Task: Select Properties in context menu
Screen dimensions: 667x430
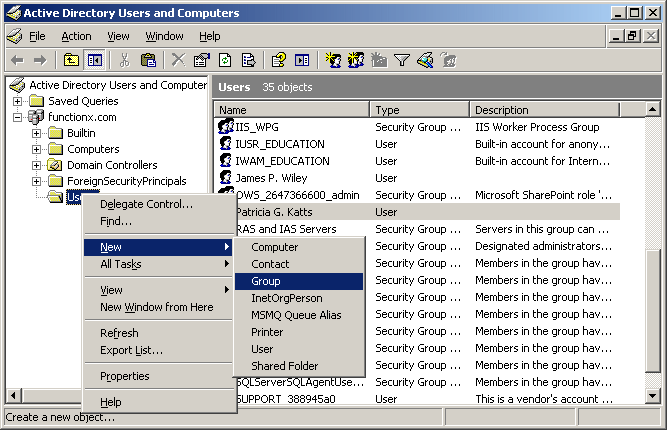Action: 158,376
